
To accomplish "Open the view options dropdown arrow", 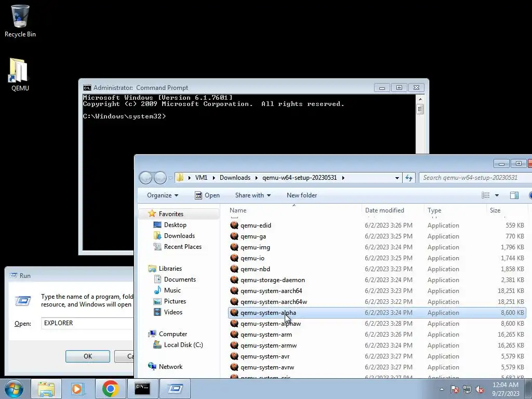I will tap(497, 195).
